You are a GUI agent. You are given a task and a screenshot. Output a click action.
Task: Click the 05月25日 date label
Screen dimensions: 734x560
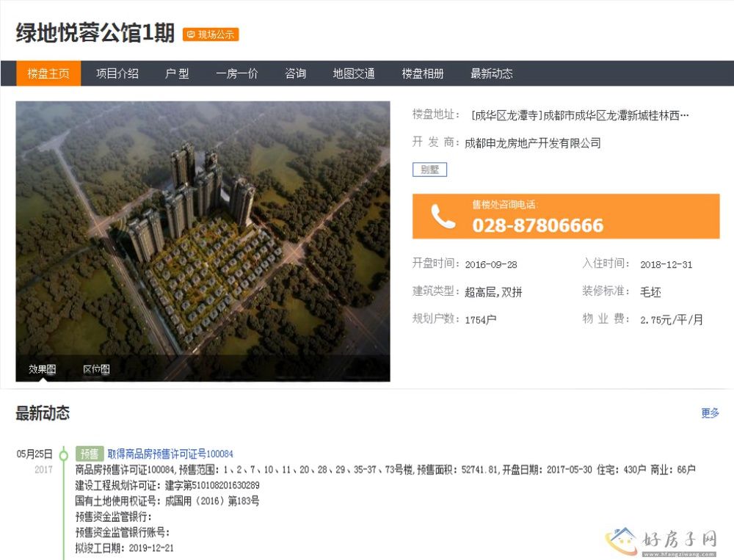pos(34,454)
